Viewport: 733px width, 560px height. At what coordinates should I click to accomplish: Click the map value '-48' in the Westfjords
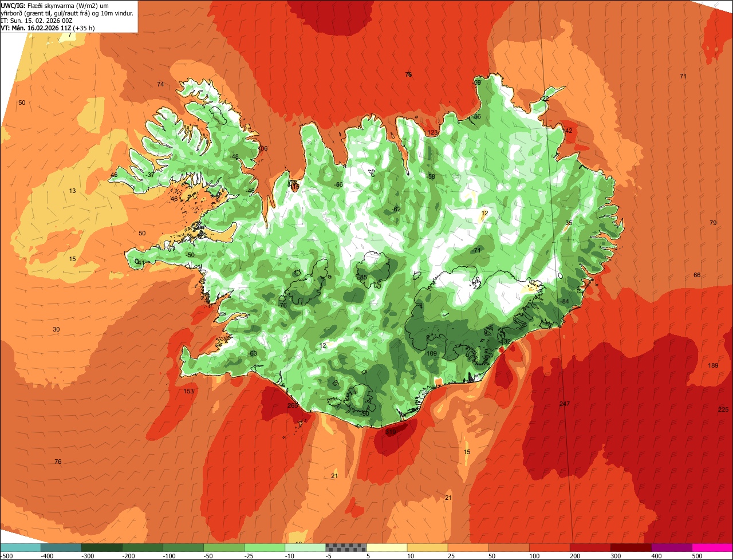[x=234, y=157]
